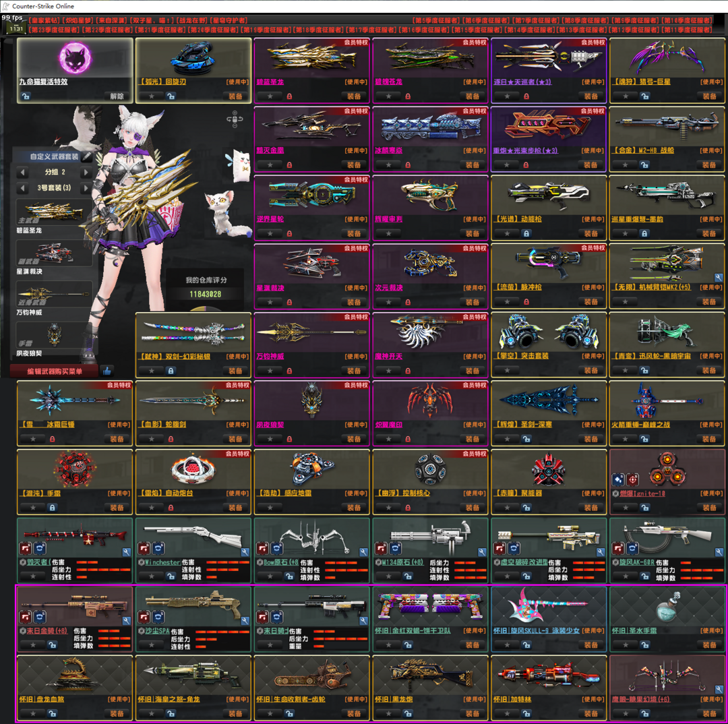Click the blue lock icon on 【弧光】回旋刃 card
728x724 pixels.
[x=171, y=96]
